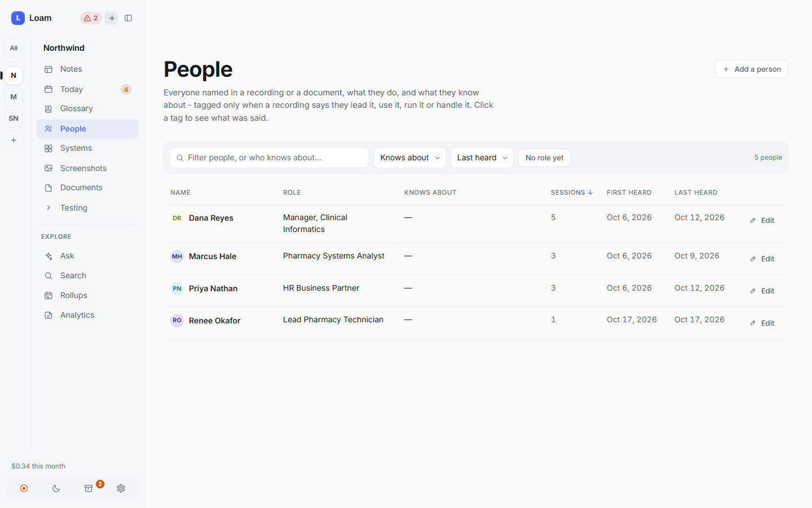Image resolution: width=812 pixels, height=508 pixels.
Task: Open Analytics under Explore
Action: [87, 316]
